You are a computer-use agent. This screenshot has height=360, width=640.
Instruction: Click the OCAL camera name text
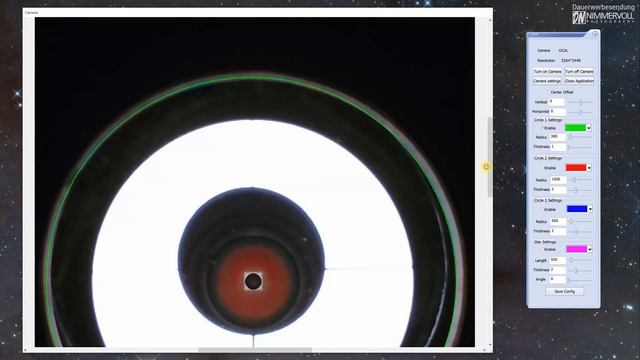563,51
